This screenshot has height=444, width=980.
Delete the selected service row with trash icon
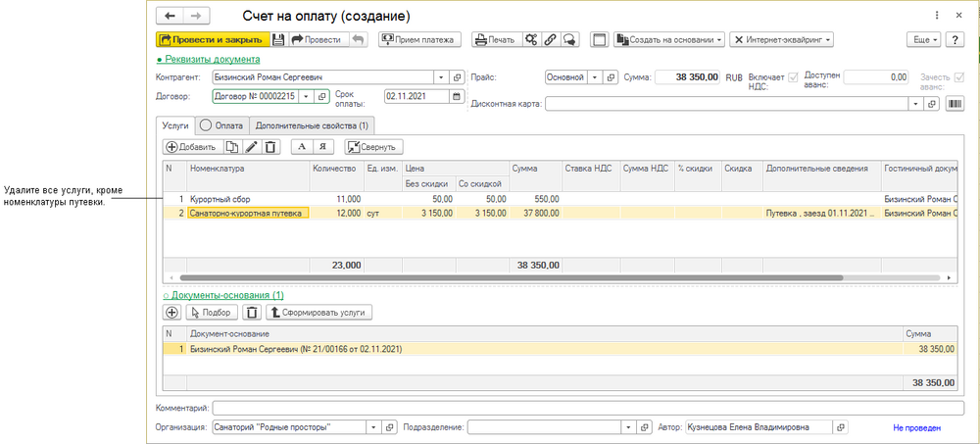(x=270, y=147)
